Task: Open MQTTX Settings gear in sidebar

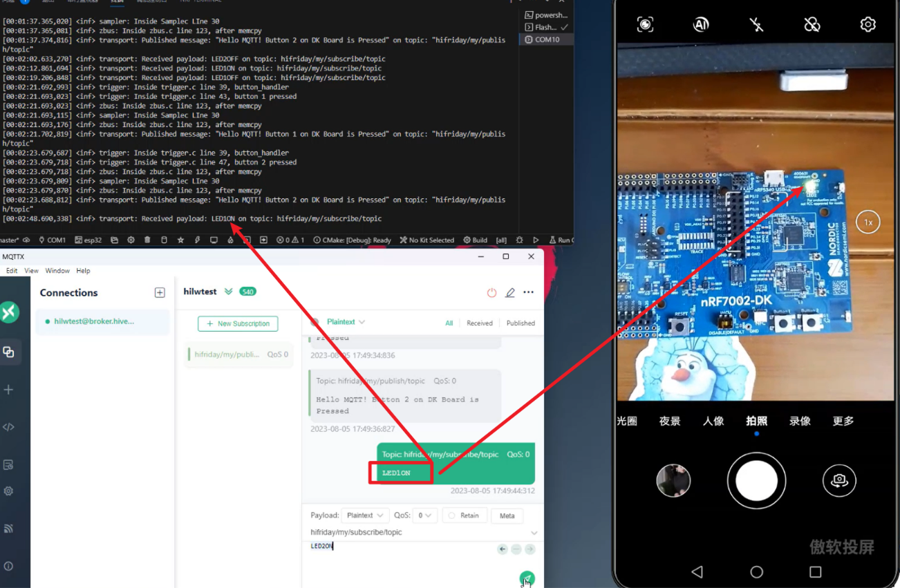Action: coord(8,491)
